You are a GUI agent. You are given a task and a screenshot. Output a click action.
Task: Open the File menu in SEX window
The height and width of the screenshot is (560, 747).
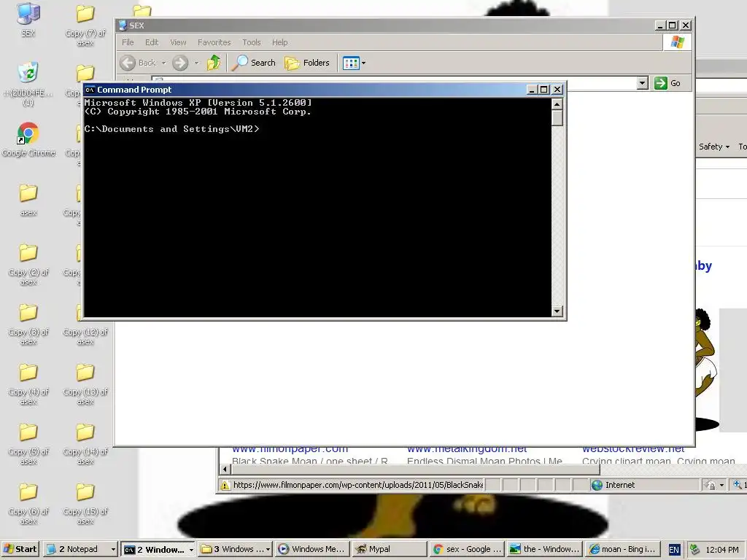(128, 42)
